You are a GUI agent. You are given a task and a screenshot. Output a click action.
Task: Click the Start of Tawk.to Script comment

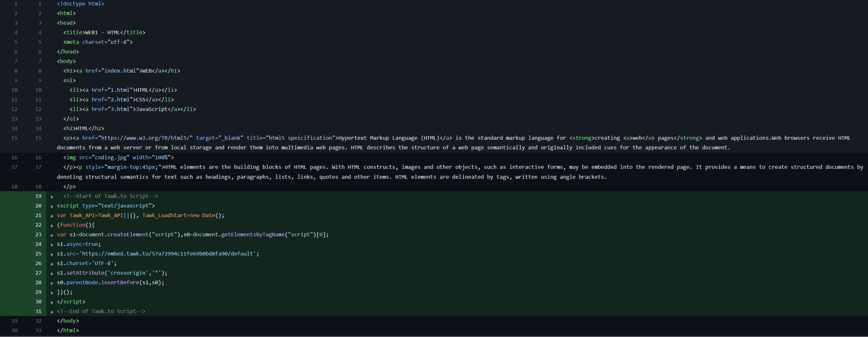click(111, 196)
